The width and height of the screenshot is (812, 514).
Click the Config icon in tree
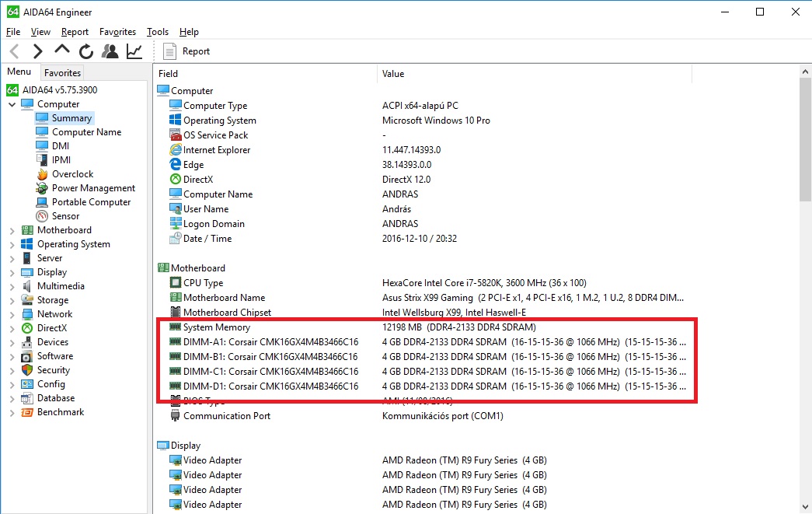27,384
